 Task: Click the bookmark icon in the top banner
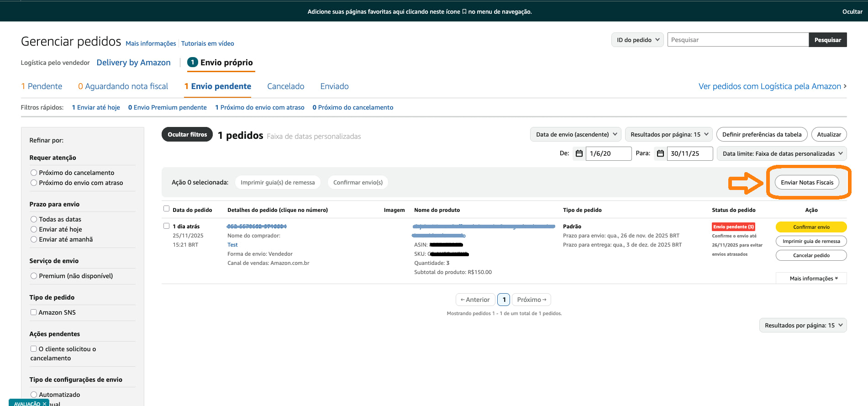(x=464, y=12)
